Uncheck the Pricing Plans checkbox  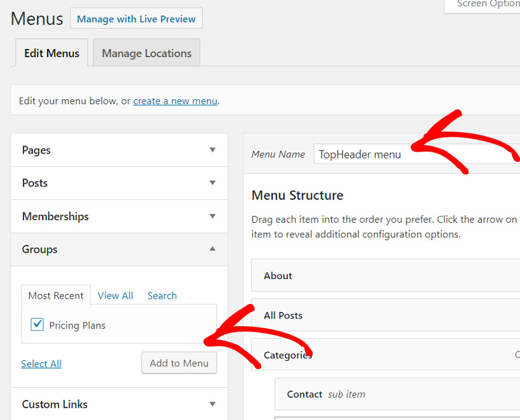coord(38,325)
